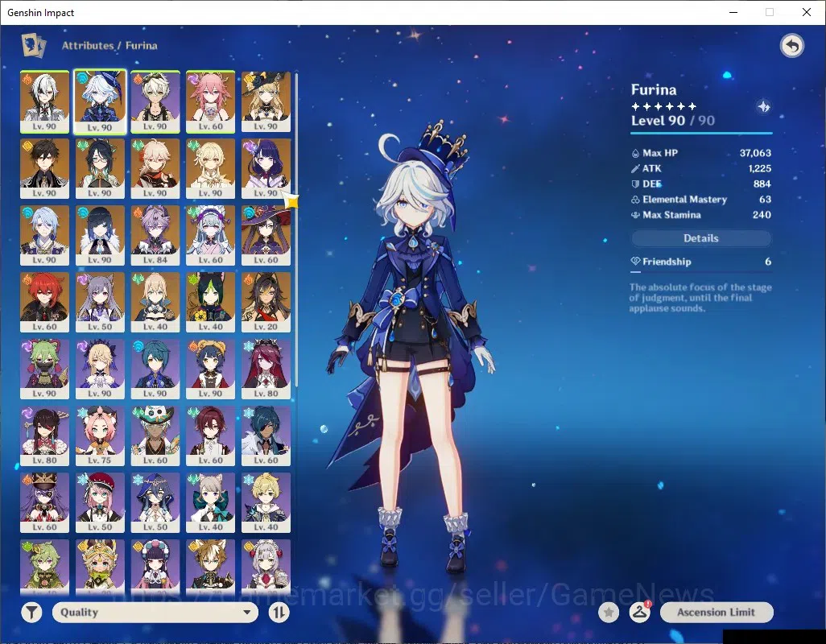
Task: Click the back arrow to exit
Action: click(x=791, y=46)
